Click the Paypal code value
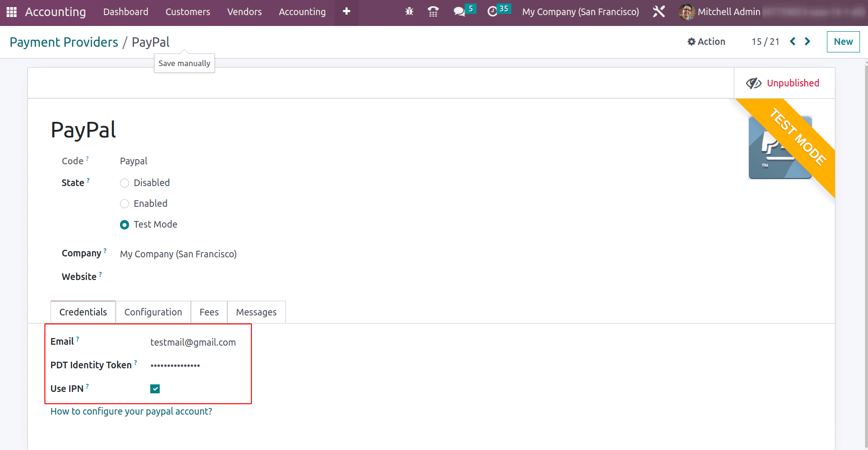 [134, 161]
